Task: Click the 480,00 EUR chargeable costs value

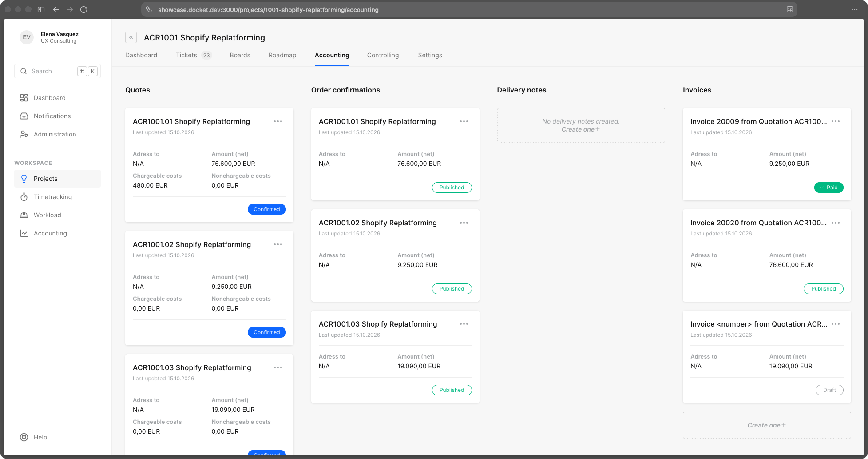Action: 150,185
